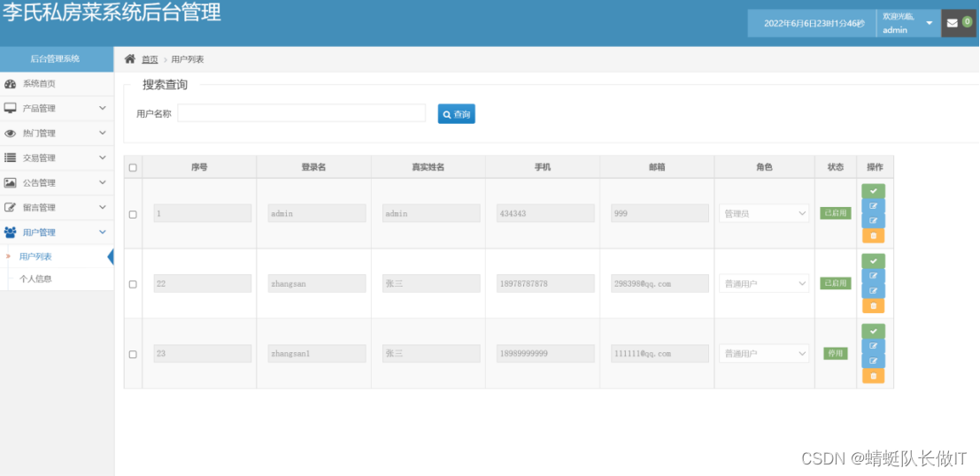Delete user zhangsan1 with the orange trash button
The image size is (980, 476).
[x=873, y=376]
